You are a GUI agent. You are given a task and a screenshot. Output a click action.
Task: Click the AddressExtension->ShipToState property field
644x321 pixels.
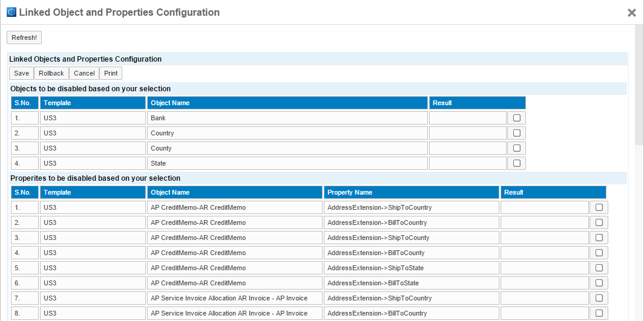(411, 268)
